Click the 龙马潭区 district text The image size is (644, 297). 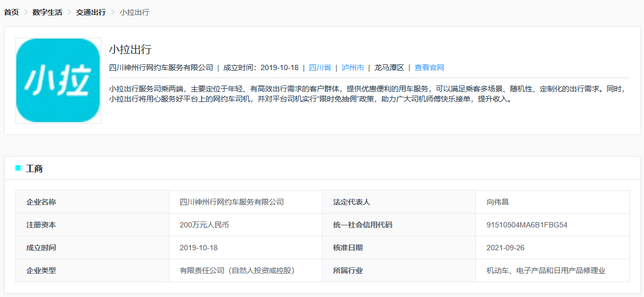click(x=389, y=67)
